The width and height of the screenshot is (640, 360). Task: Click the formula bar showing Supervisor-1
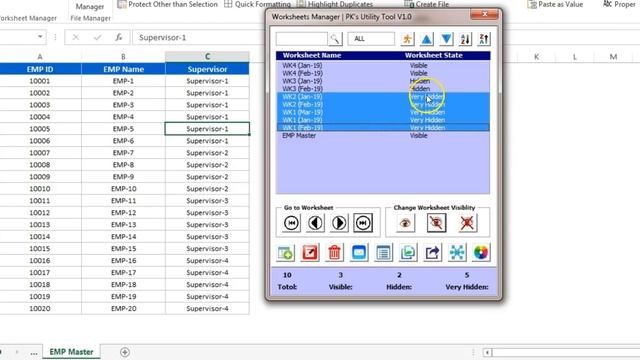pyautogui.click(x=198, y=38)
